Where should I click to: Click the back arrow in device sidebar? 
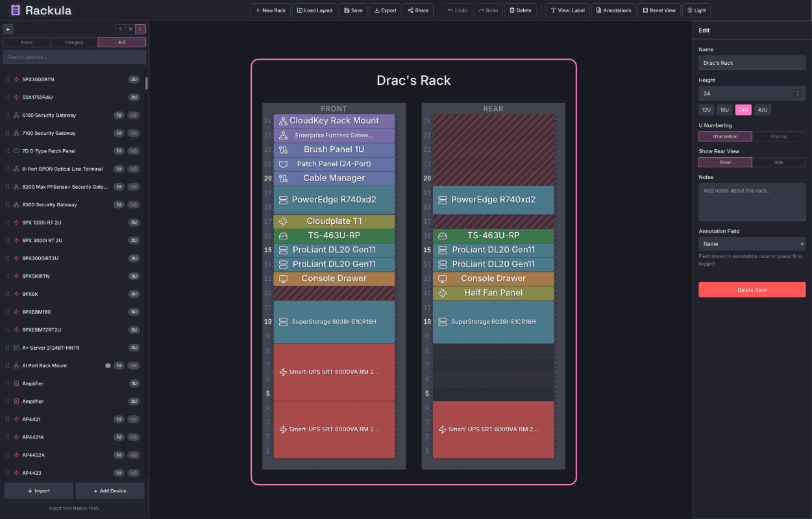tap(8, 29)
